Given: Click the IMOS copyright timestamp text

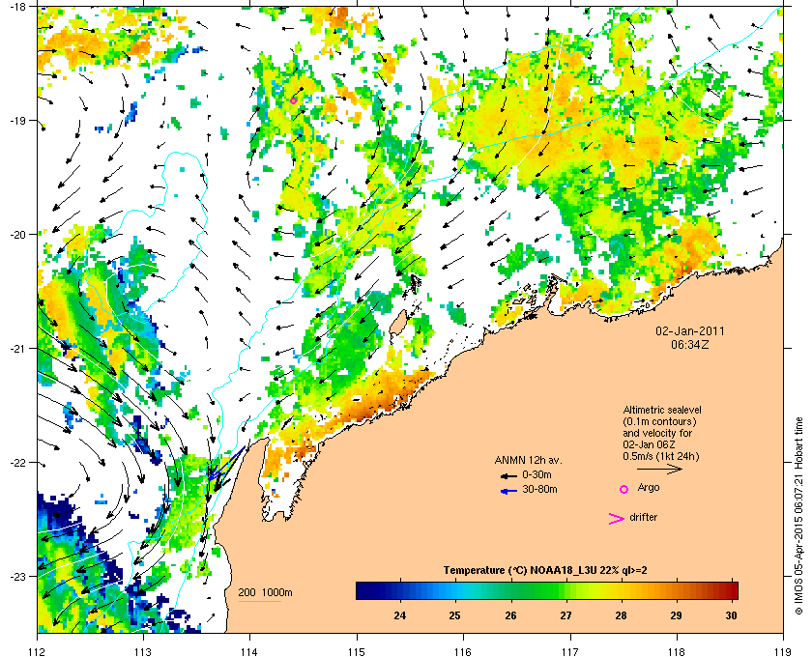Looking at the screenshot, I should pos(798,517).
